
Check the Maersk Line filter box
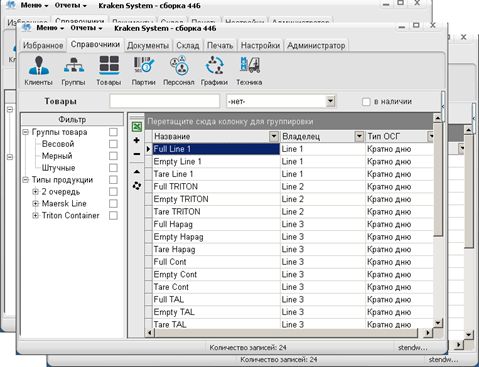113,203
